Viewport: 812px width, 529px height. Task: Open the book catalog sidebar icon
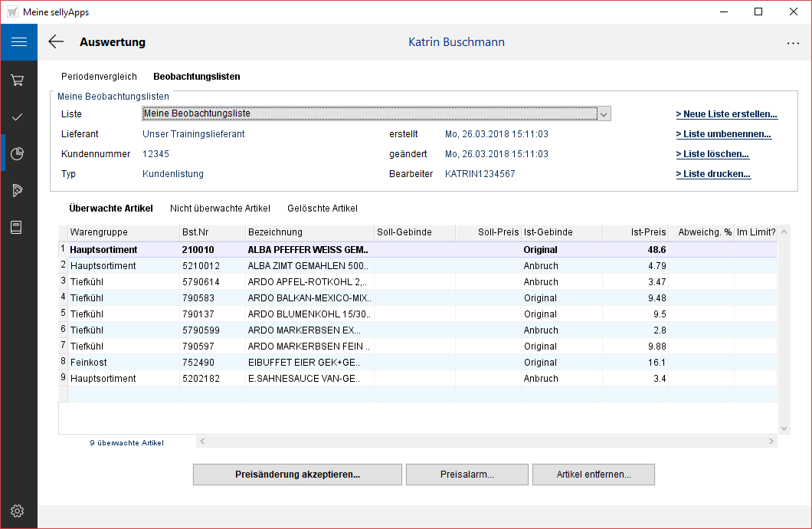click(x=18, y=228)
